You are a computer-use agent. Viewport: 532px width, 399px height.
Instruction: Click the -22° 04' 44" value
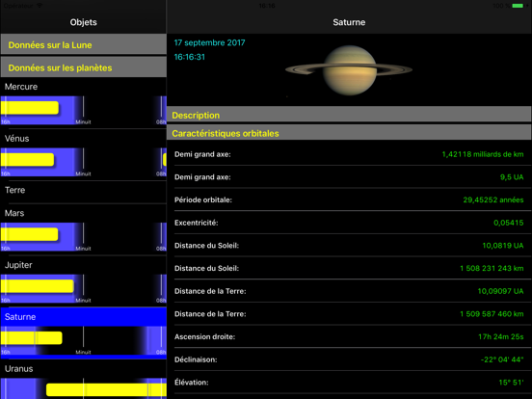pyautogui.click(x=502, y=359)
